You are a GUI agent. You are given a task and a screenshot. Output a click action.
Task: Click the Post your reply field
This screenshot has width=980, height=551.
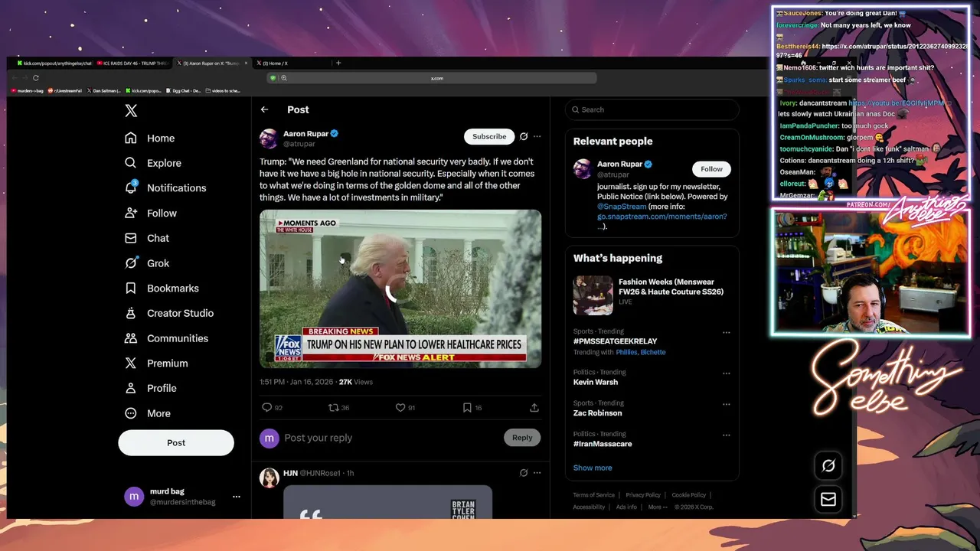pos(390,438)
